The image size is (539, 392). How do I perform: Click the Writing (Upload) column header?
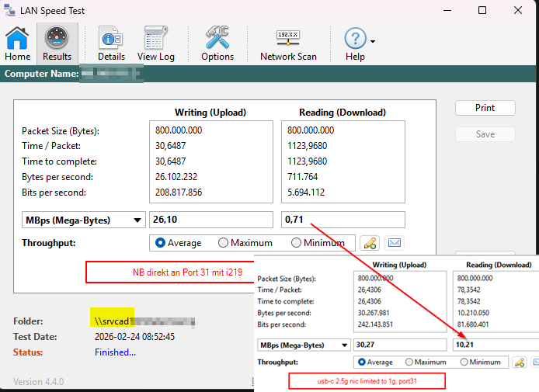tap(210, 113)
